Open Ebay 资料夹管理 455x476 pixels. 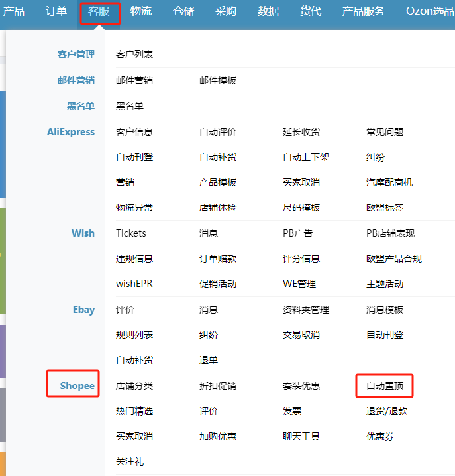(x=306, y=310)
